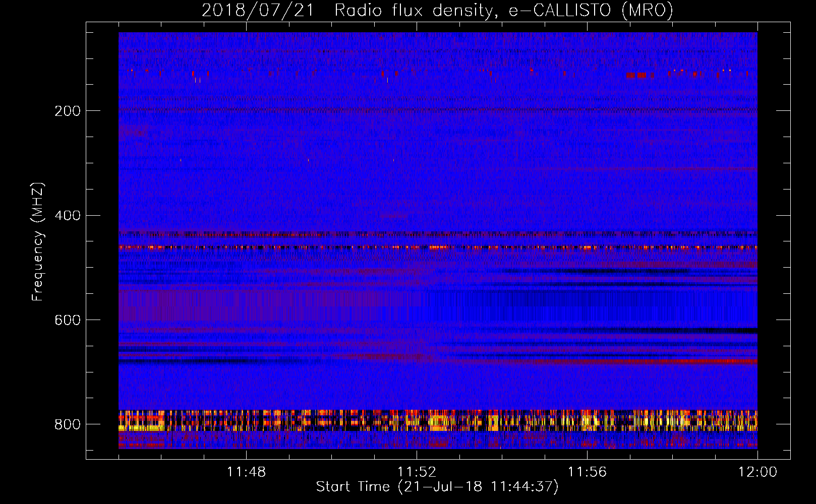
Task: Click the 11:48 time tick label
Action: coord(246,472)
